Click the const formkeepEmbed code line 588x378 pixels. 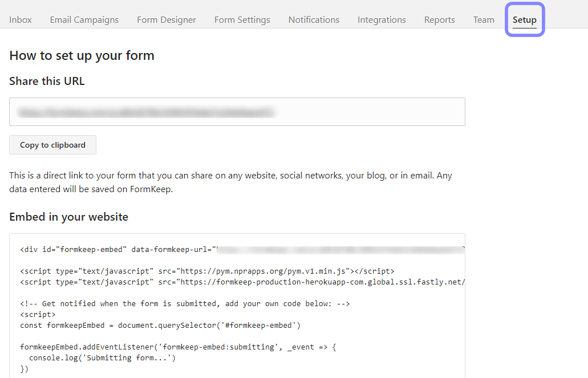coord(160,326)
